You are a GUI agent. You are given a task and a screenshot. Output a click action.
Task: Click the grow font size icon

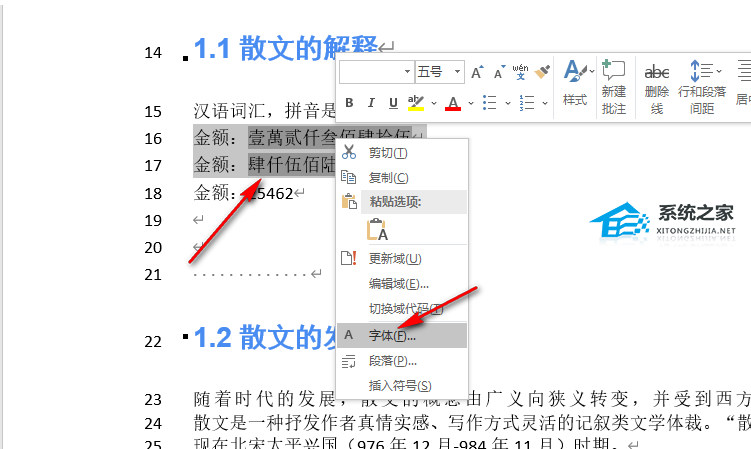coord(477,72)
